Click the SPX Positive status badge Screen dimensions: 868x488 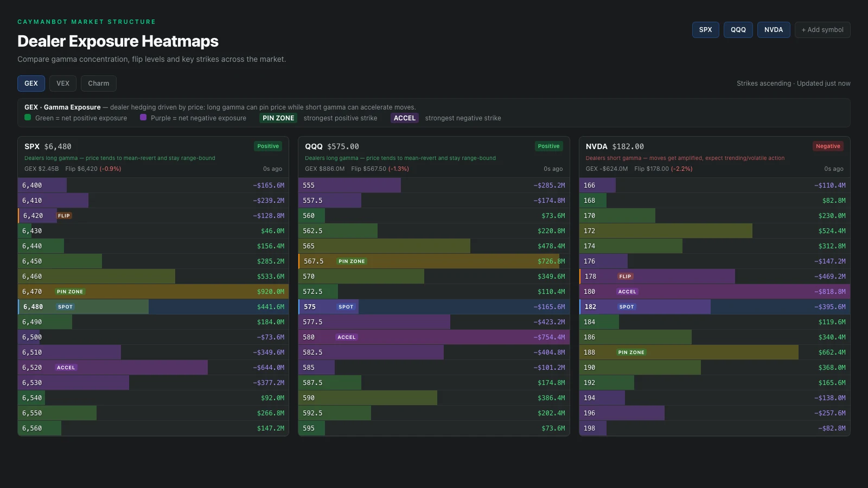[x=268, y=146]
